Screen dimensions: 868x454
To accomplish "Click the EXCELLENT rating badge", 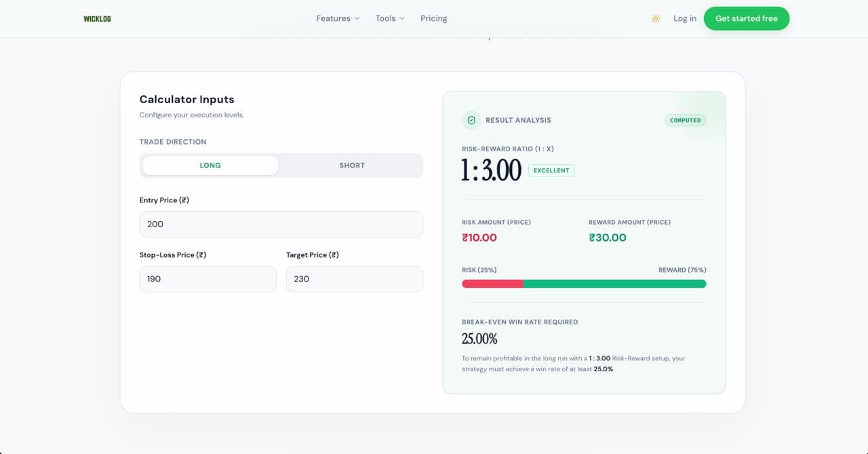I will pos(551,170).
